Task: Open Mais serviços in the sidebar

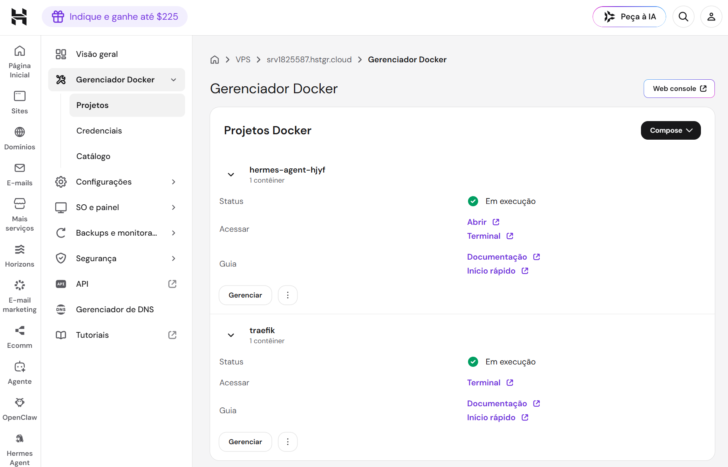Action: coord(20,215)
